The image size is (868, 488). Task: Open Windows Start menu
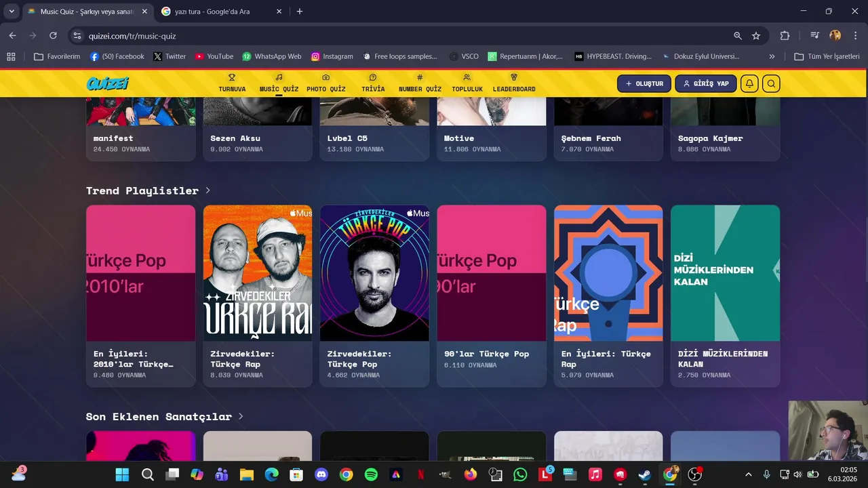[122, 474]
